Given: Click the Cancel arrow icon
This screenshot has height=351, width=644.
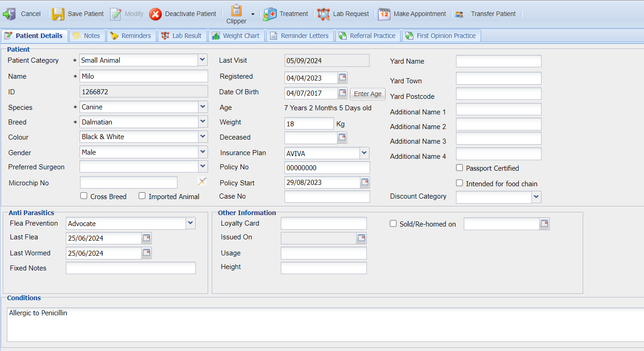Looking at the screenshot, I should (9, 14).
